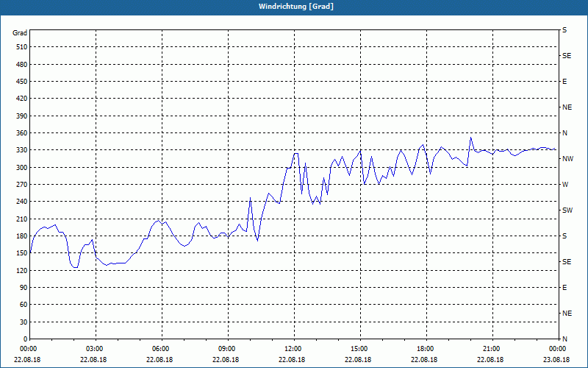The image size is (588, 368).
Task: Click 22.08.18 date beneath 12:00 label
Action: coord(292,360)
